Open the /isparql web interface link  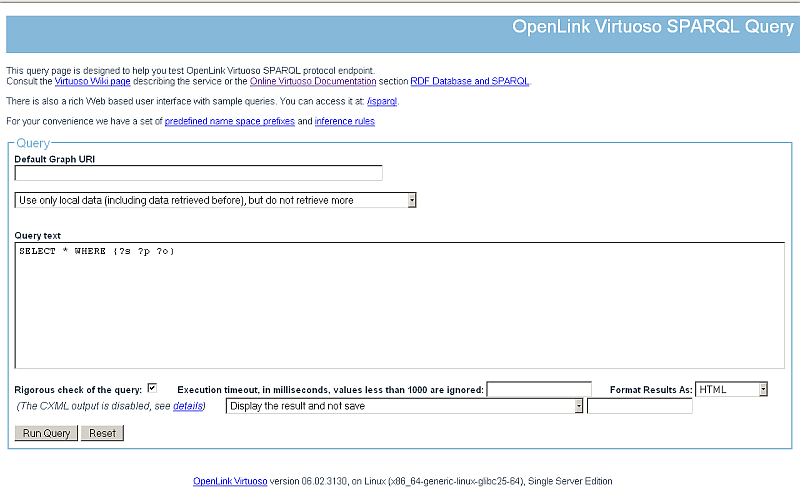382,101
